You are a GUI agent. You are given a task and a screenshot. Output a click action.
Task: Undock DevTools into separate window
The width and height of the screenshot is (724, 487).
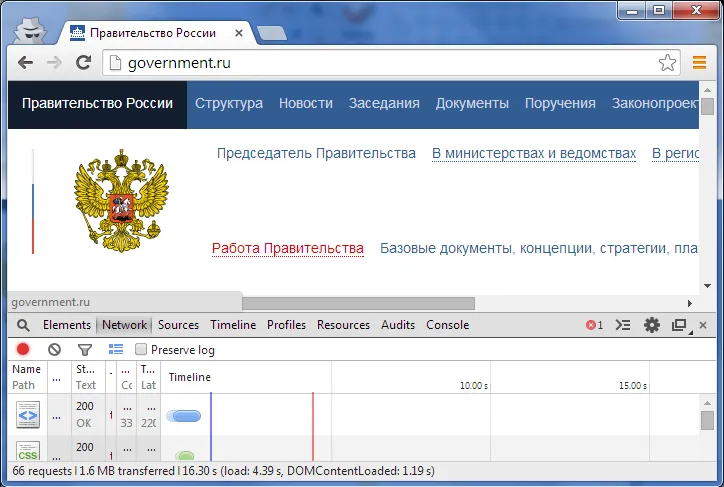coord(679,325)
